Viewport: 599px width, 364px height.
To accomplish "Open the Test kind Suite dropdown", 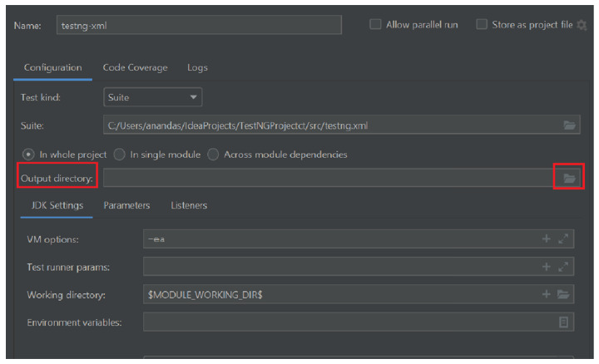I will tap(153, 97).
